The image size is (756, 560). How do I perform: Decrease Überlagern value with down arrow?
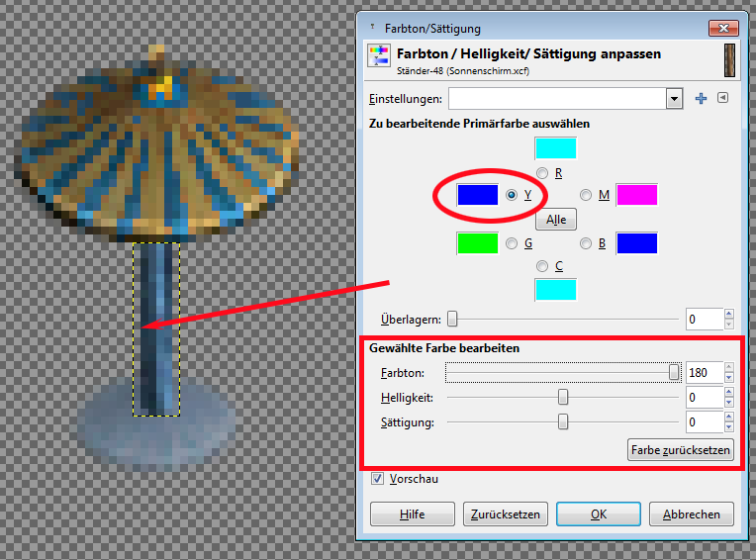pos(729,325)
